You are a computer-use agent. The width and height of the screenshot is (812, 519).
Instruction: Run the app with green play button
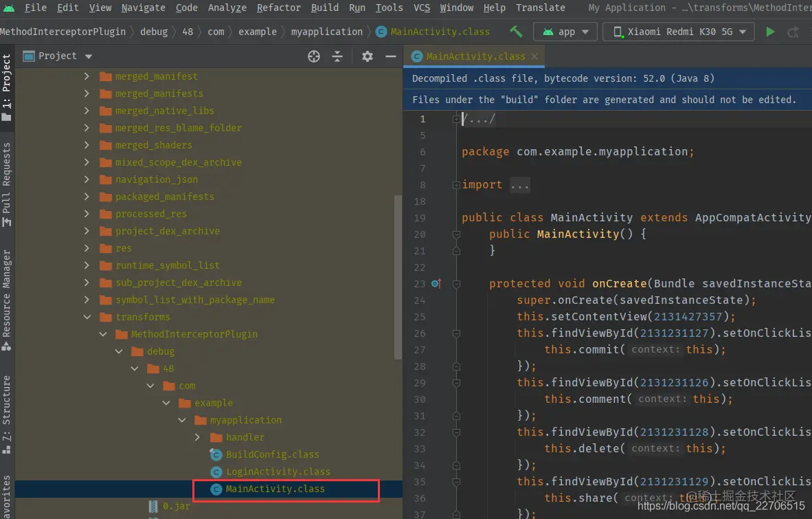coord(770,32)
